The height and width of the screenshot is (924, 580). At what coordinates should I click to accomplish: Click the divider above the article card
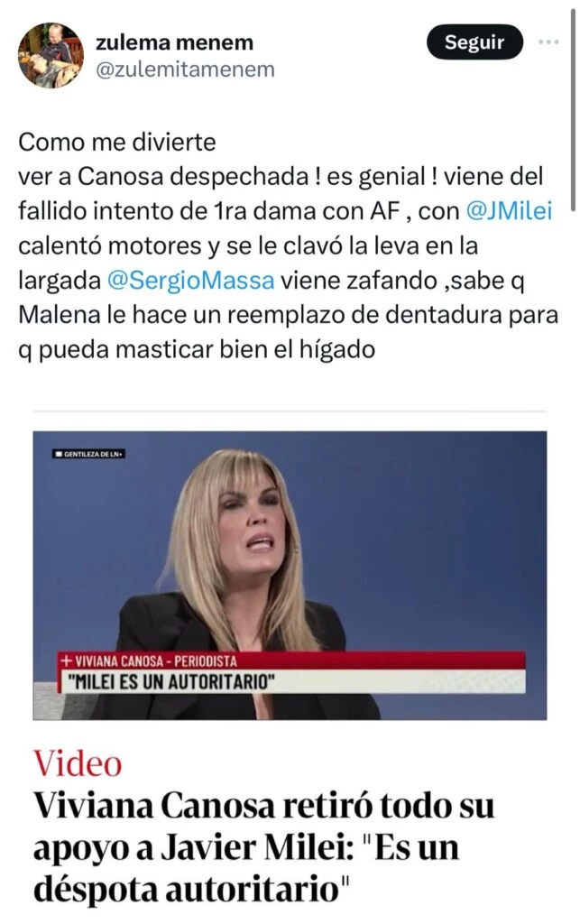click(x=290, y=411)
